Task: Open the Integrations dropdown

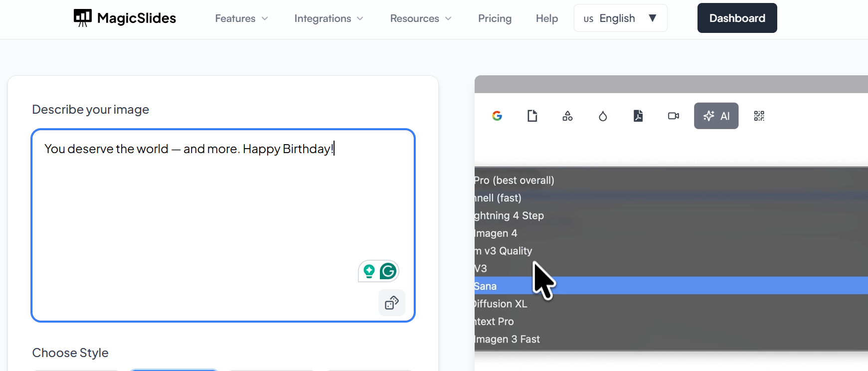Action: (x=329, y=18)
